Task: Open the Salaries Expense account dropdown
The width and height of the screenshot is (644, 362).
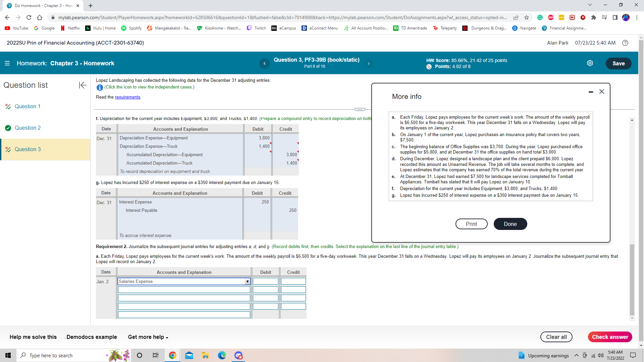Action: click(x=247, y=282)
